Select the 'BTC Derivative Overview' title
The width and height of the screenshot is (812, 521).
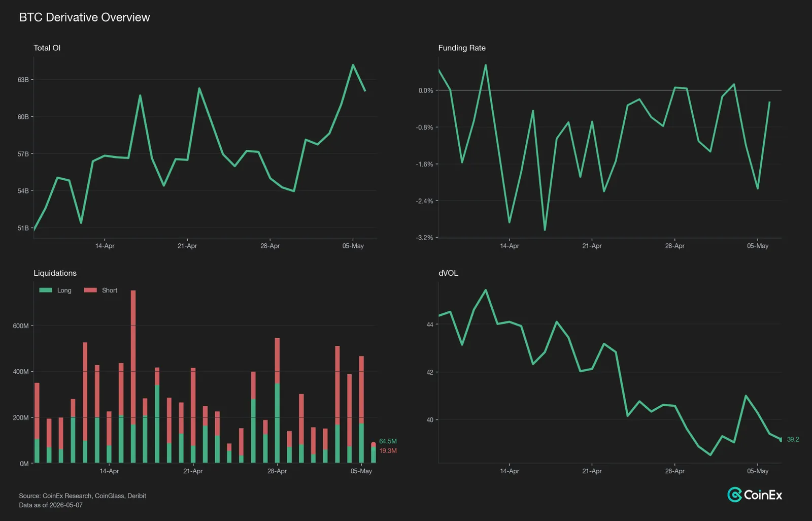coord(84,17)
